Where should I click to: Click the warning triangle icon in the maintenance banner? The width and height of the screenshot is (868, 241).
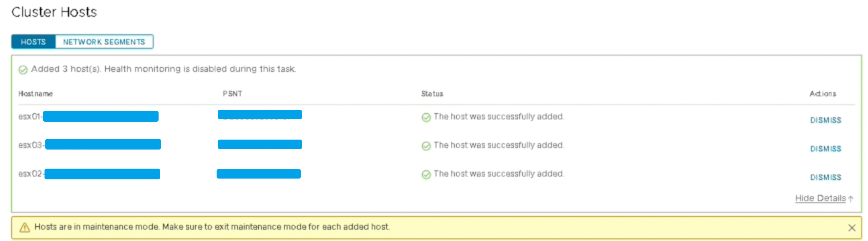[25, 227]
